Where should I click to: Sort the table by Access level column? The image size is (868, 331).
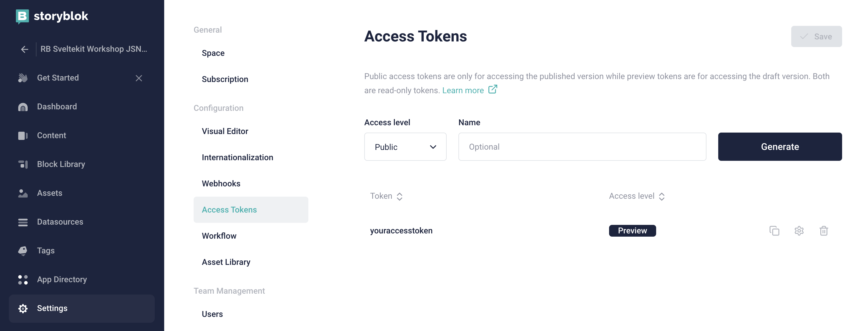pos(636,196)
